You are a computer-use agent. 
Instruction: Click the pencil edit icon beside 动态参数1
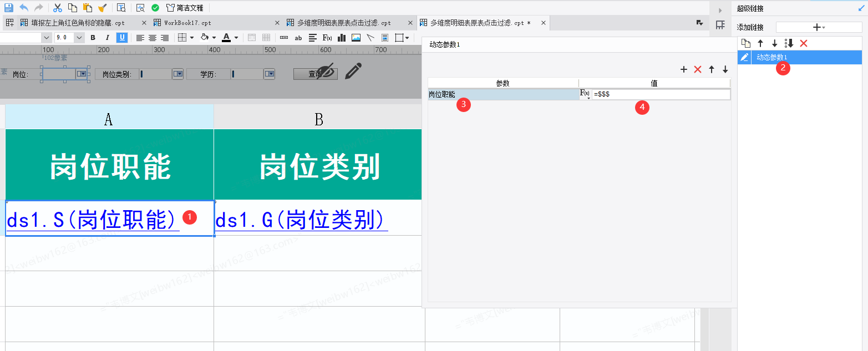(x=744, y=57)
